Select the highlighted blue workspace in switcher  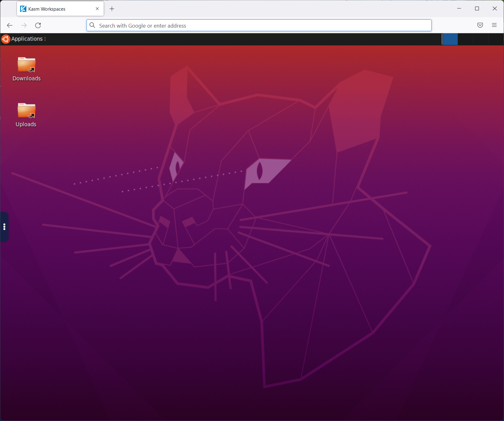[450, 39]
